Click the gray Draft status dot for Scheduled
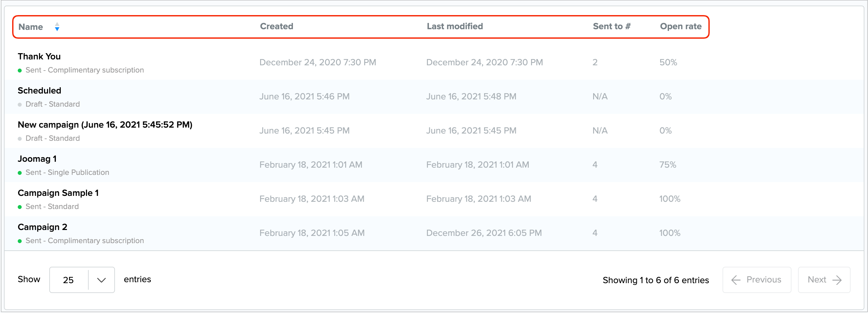 point(20,105)
